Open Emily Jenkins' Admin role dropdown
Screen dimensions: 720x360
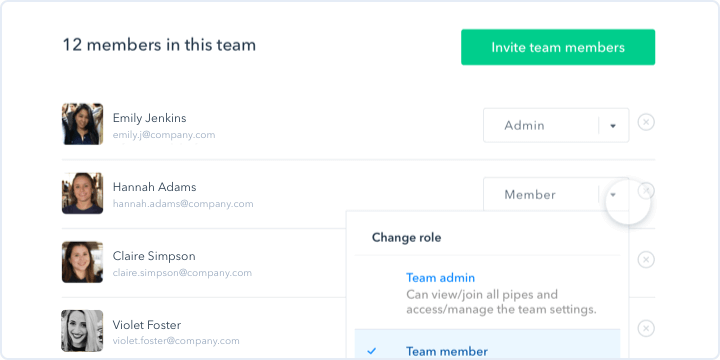pos(556,125)
